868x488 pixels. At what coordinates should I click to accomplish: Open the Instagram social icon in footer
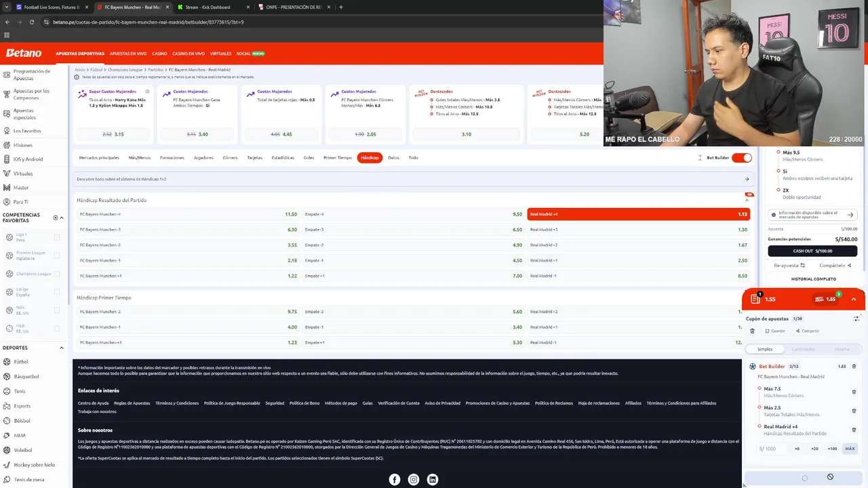(414, 479)
